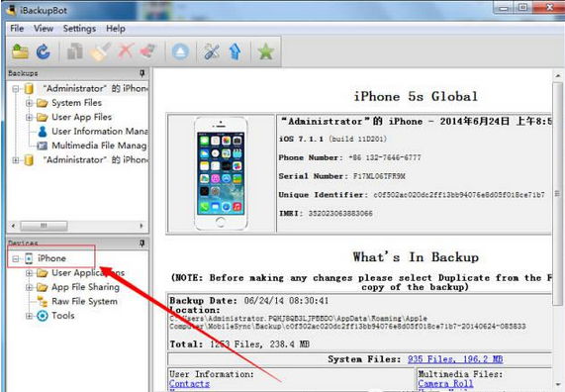Collapse the first Administrator iPhone backup node

pyautogui.click(x=16, y=88)
